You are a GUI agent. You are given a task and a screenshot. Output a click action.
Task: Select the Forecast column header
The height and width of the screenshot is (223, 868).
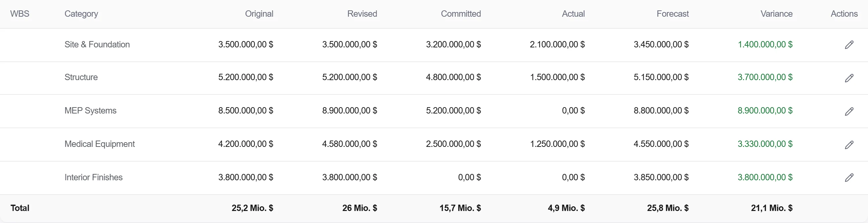coord(672,14)
